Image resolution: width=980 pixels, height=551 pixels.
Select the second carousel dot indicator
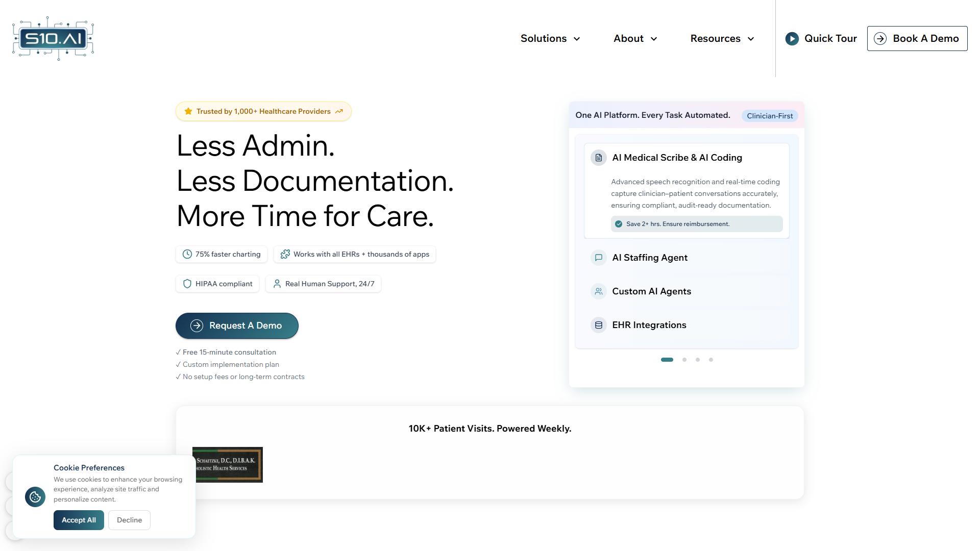point(684,360)
